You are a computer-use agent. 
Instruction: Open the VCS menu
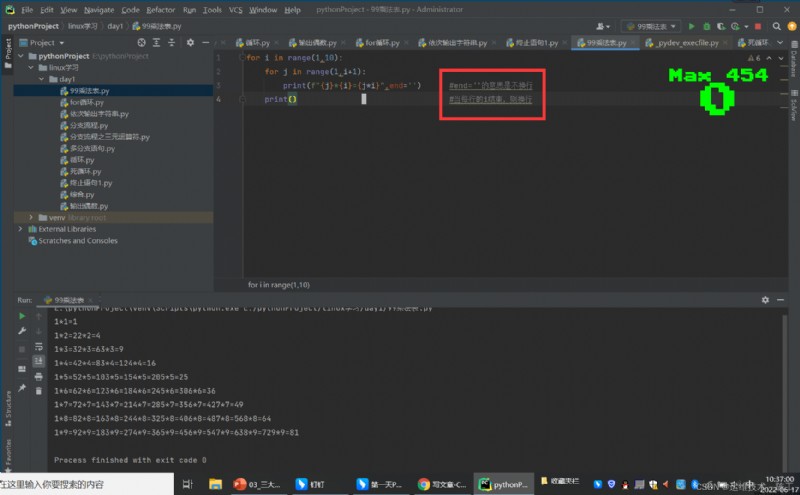coord(235,10)
